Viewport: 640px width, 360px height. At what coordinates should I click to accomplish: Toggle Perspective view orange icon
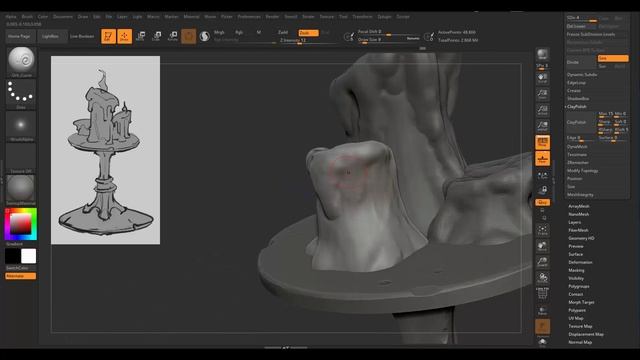[x=542, y=142]
